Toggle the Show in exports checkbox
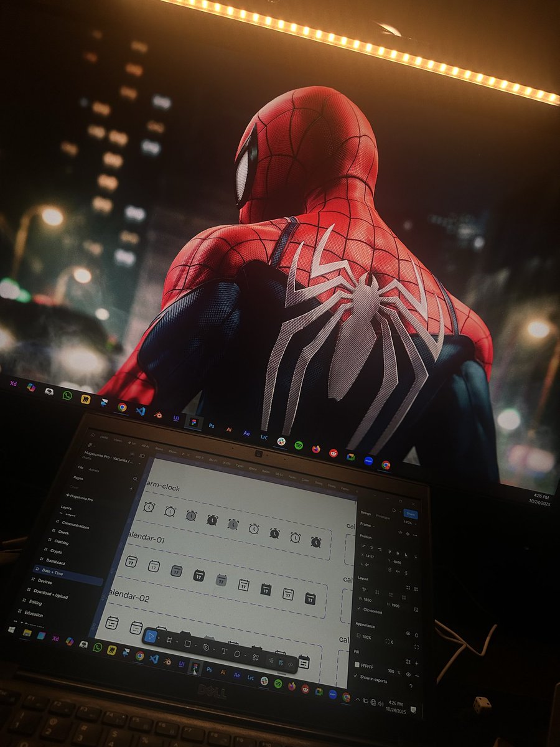 coord(356,675)
